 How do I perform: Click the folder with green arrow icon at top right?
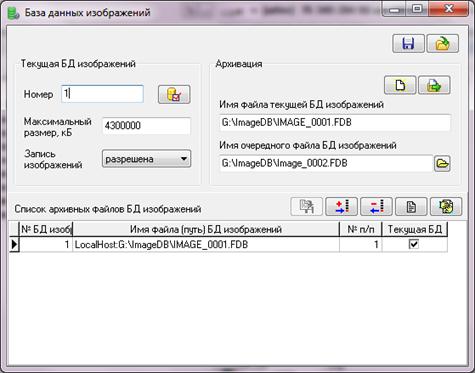point(443,43)
